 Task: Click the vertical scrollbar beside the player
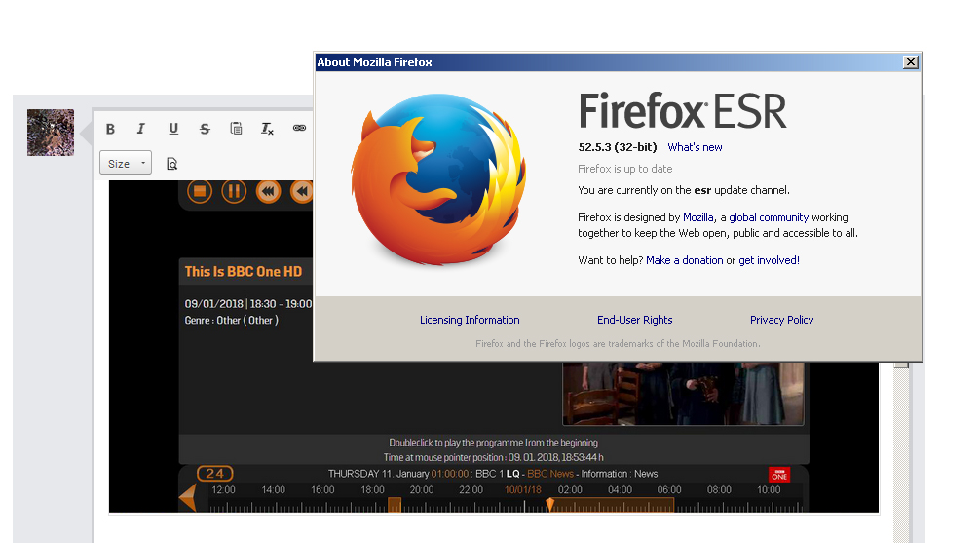[901, 450]
